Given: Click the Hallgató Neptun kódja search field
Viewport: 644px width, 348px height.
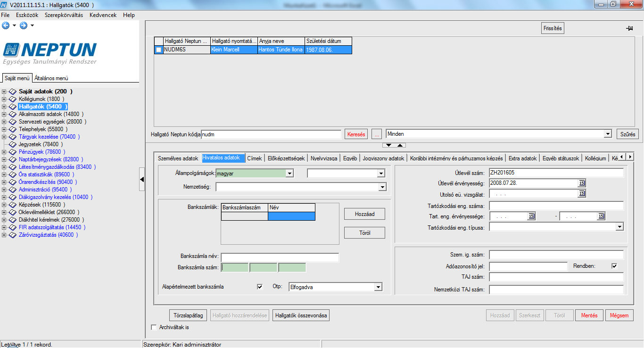Looking at the screenshot, I should tap(271, 134).
